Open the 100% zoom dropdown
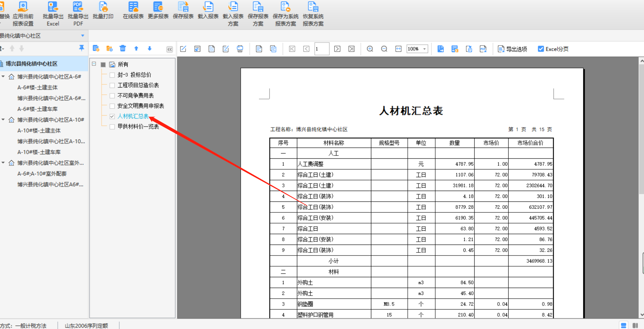Image resolution: width=644 pixels, height=329 pixels. (x=425, y=49)
